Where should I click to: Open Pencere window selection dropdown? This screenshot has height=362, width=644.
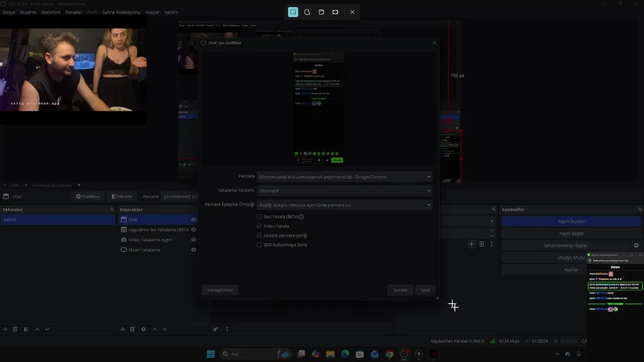tap(345, 177)
